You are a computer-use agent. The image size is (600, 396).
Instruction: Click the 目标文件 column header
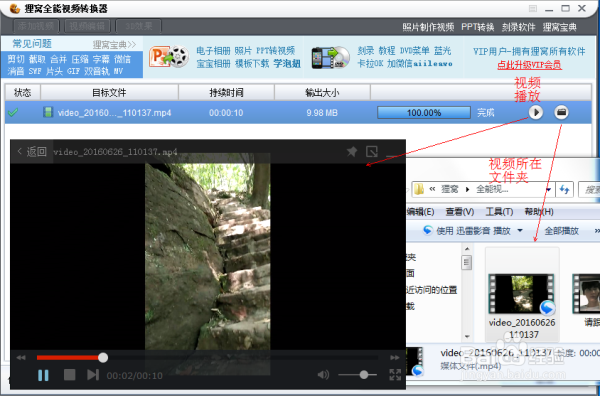click(x=109, y=93)
